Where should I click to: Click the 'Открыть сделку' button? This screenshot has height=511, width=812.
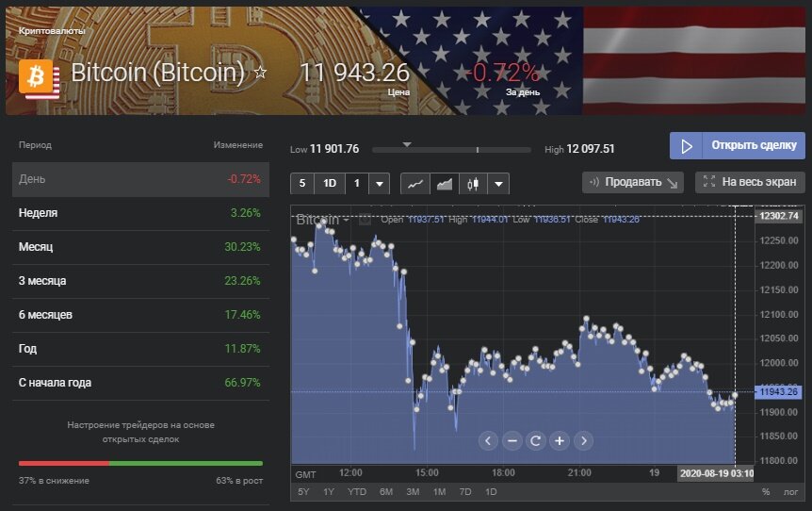[x=738, y=145]
